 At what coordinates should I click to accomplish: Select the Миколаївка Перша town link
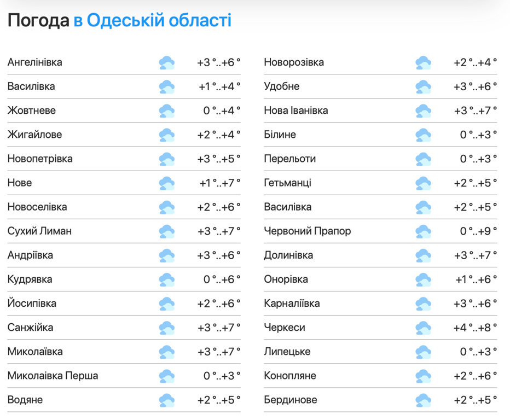pyautogui.click(x=53, y=376)
